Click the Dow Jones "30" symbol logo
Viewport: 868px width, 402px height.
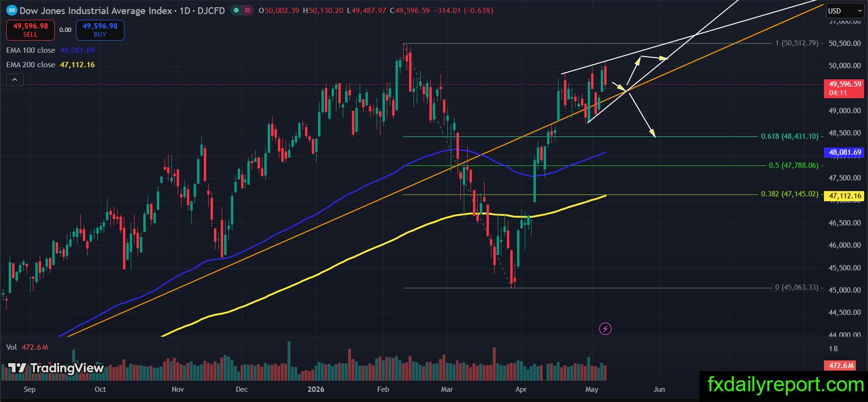click(12, 10)
